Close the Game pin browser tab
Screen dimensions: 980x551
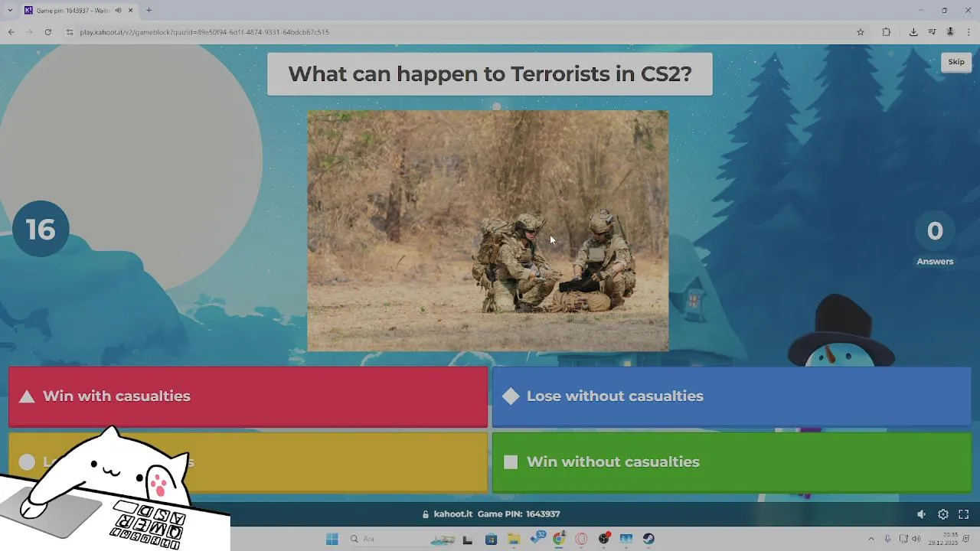[x=131, y=11]
